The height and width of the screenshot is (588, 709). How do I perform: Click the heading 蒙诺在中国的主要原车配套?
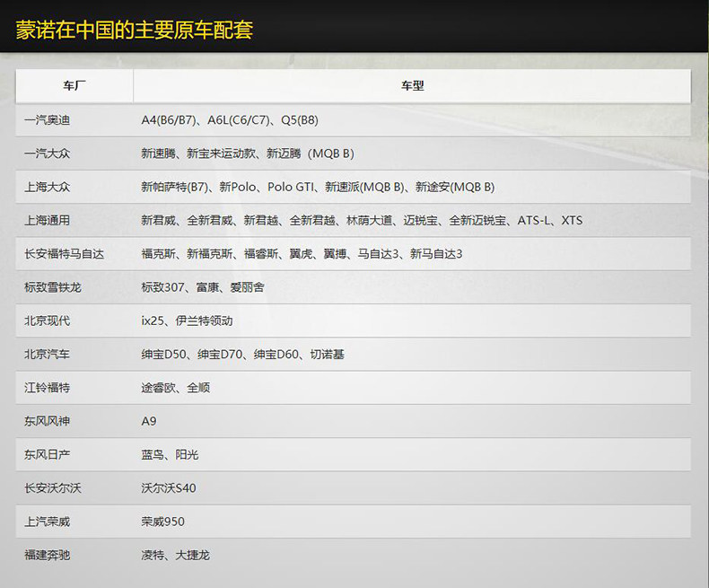(x=135, y=31)
